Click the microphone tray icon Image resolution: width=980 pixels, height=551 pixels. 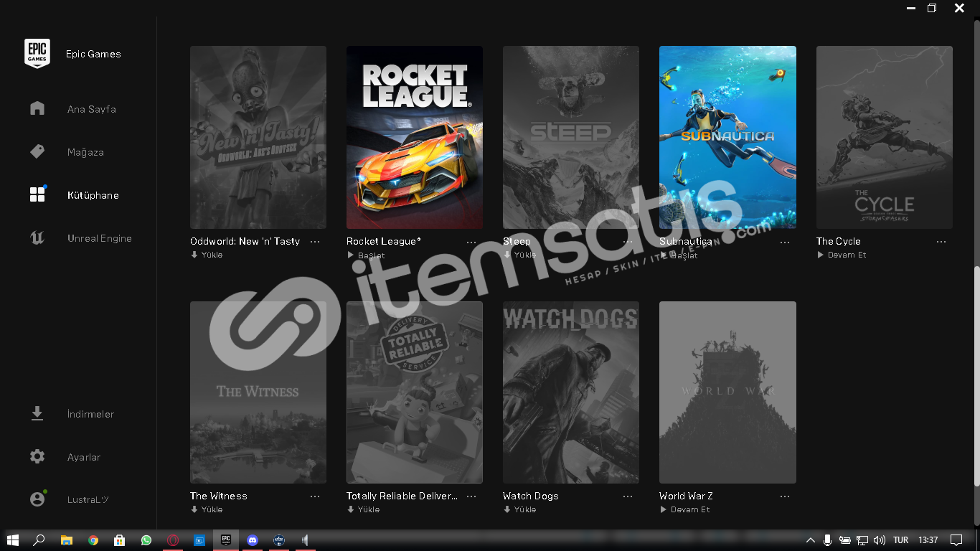pyautogui.click(x=827, y=540)
